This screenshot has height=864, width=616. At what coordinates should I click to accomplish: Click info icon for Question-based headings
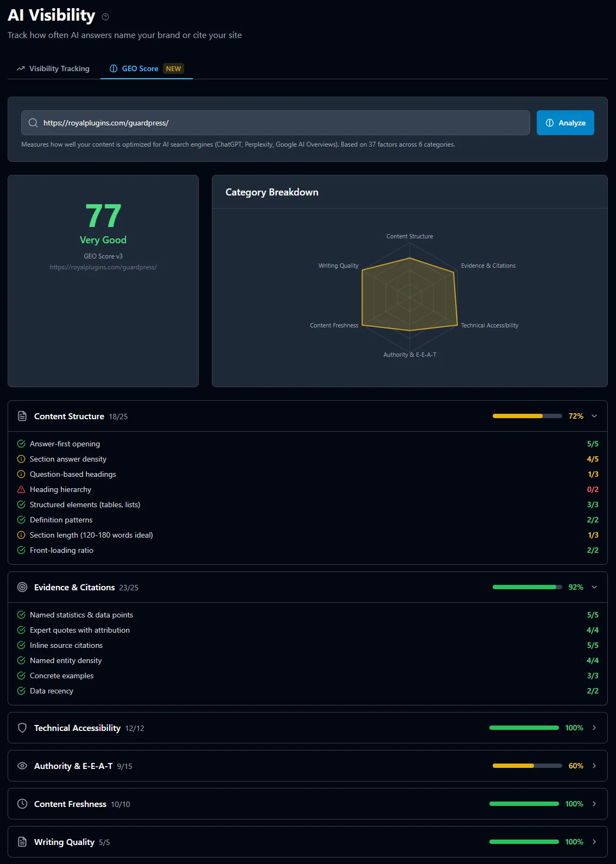tap(21, 474)
